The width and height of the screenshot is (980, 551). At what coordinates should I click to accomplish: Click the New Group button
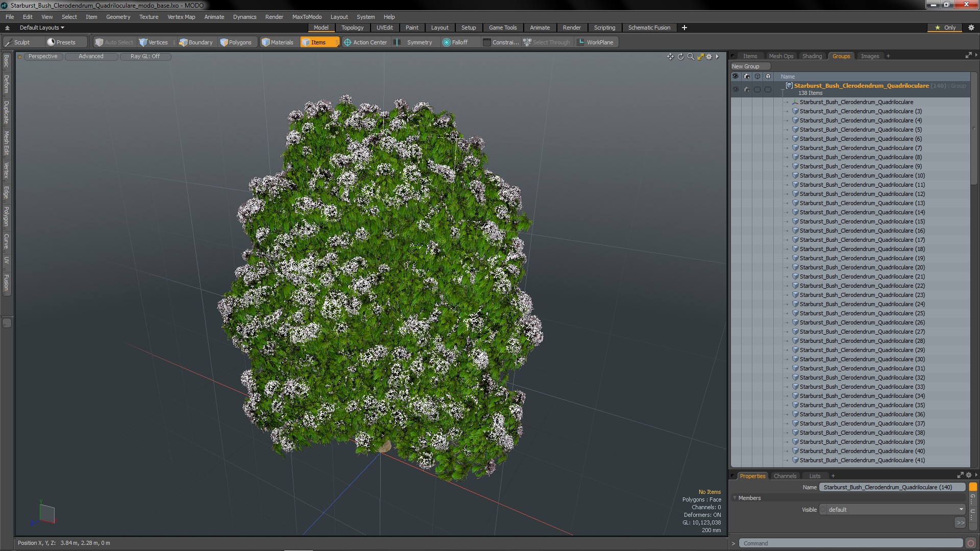pos(750,66)
